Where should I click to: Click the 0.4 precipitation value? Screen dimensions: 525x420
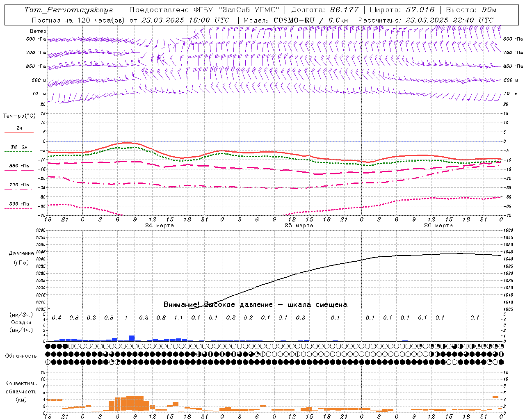coord(57,318)
